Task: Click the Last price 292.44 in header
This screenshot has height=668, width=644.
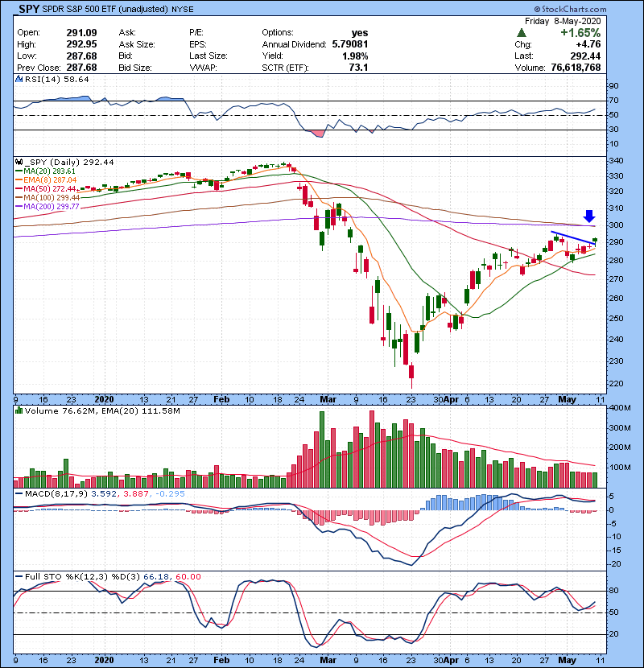Action: pyautogui.click(x=585, y=56)
